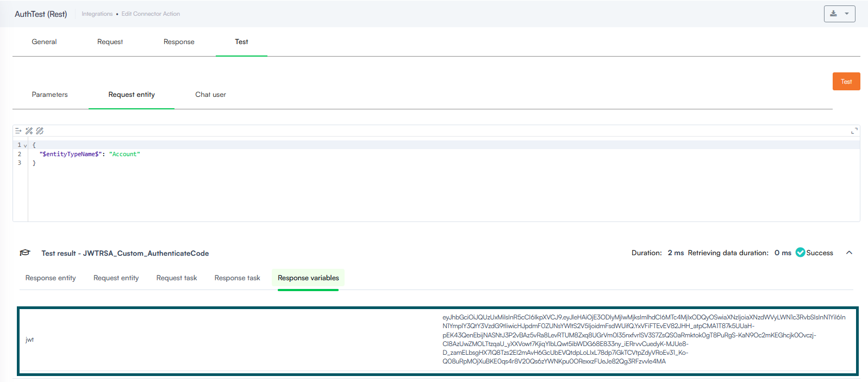This screenshot has width=868, height=382.
Task: Select the top Request entity sub-tab
Action: point(132,95)
